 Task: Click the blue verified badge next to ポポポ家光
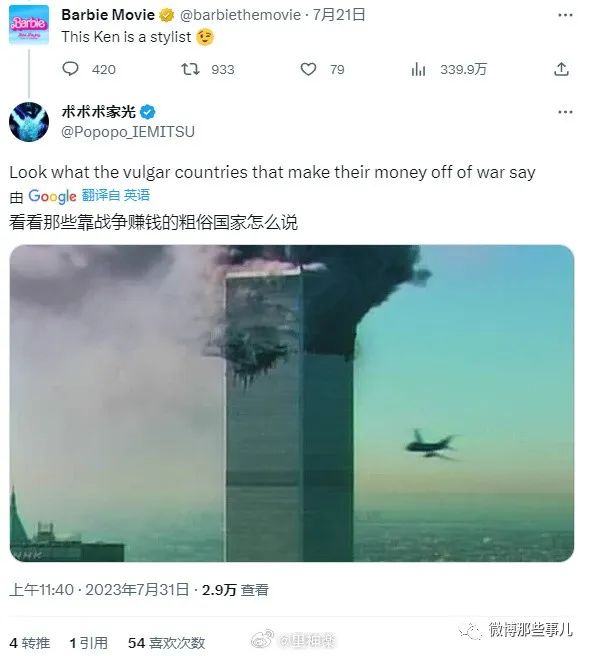(x=147, y=112)
